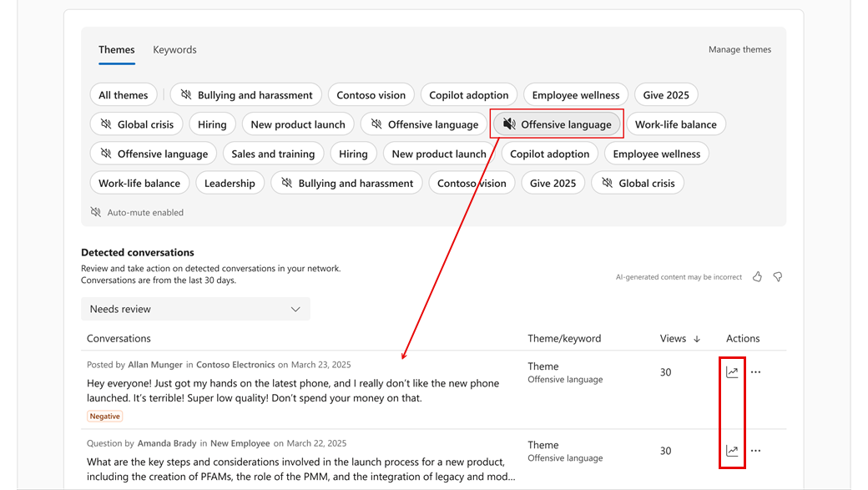868x490 pixels.
Task: Open more options for Allan Munger's post
Action: [755, 372]
